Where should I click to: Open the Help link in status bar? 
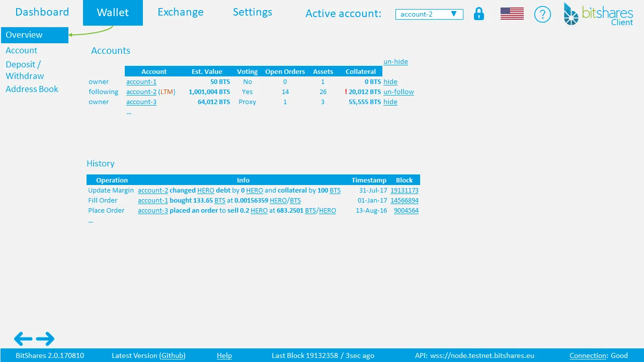(224, 355)
